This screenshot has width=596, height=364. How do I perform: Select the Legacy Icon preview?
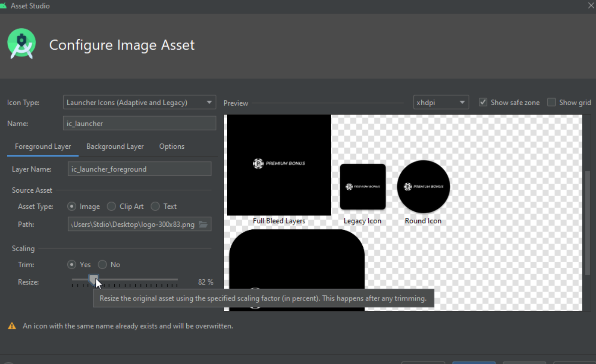(363, 187)
